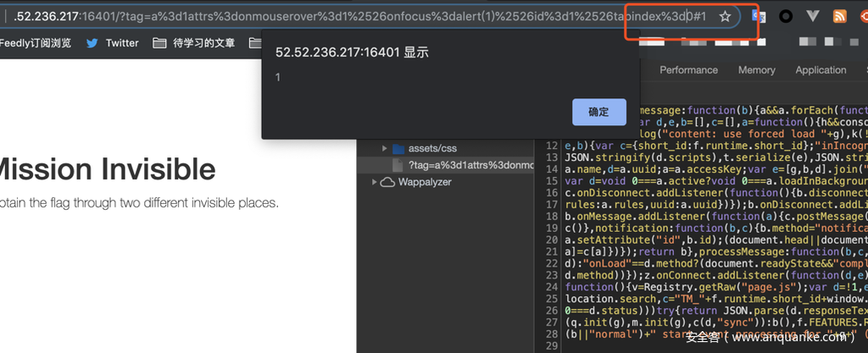Click the orange RSS feed extension icon
The width and height of the screenshot is (868, 353).
pyautogui.click(x=840, y=16)
